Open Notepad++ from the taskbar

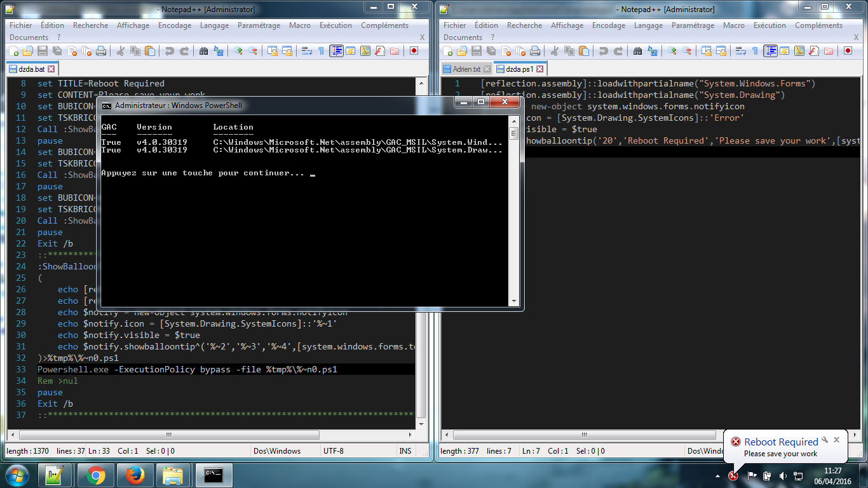(56, 475)
